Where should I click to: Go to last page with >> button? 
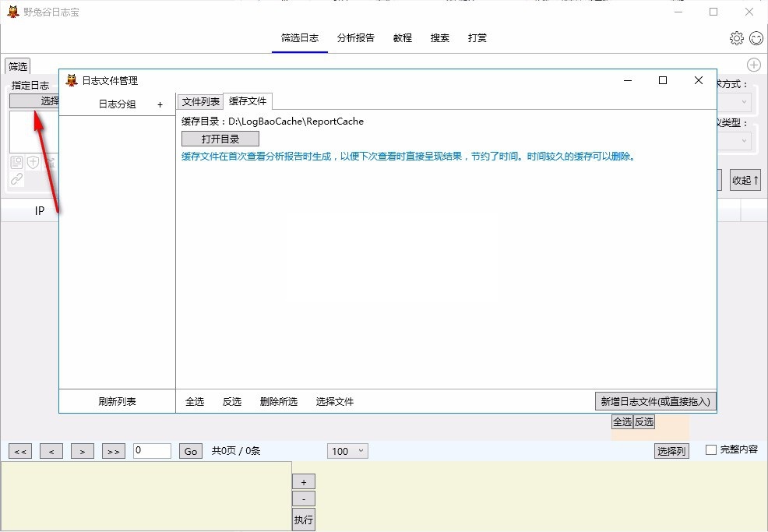(114, 451)
